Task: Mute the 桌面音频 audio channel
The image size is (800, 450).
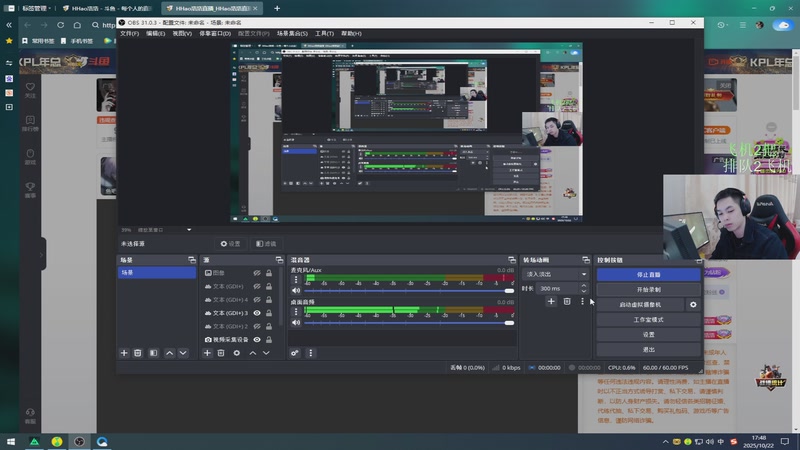Action: [x=296, y=323]
